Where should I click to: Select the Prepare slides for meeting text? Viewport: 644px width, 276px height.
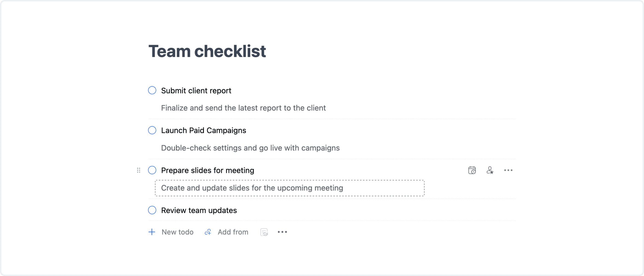coord(207,170)
